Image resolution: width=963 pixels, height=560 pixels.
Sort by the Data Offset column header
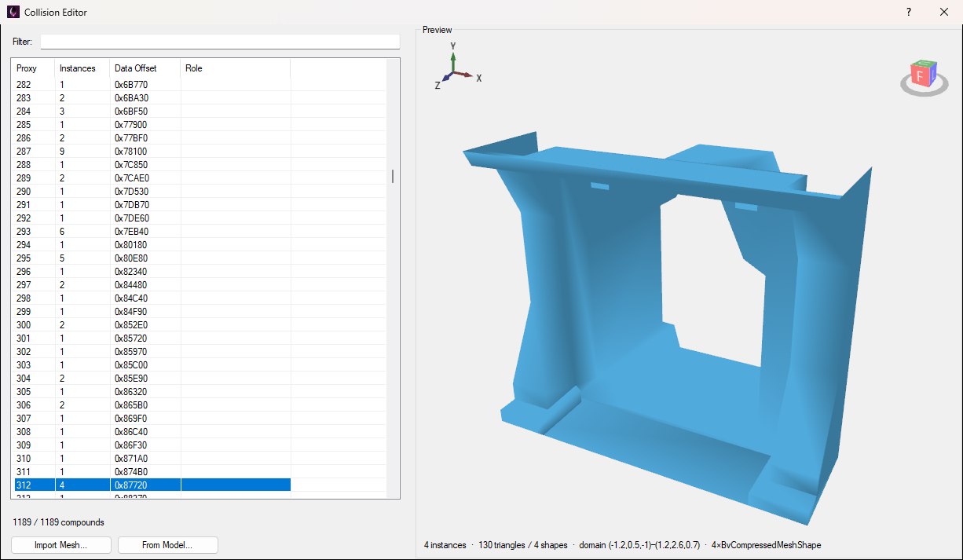pyautogui.click(x=145, y=68)
